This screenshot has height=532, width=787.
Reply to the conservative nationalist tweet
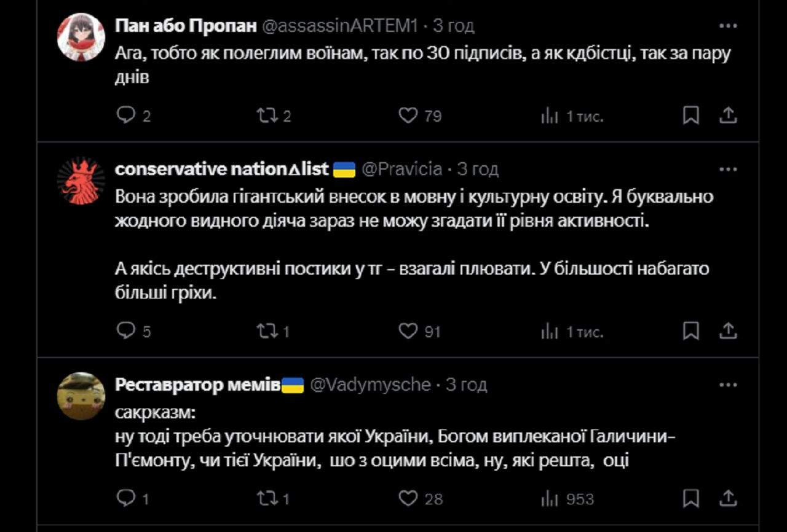point(125,331)
